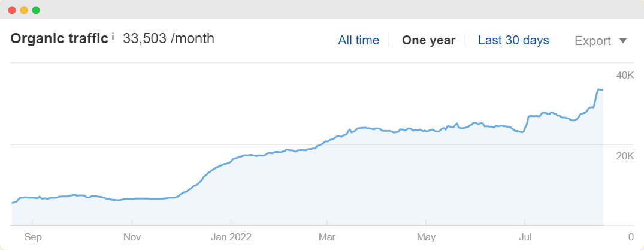The image size is (644, 250).
Task: Show the Last 30 days range
Action: [x=513, y=40]
